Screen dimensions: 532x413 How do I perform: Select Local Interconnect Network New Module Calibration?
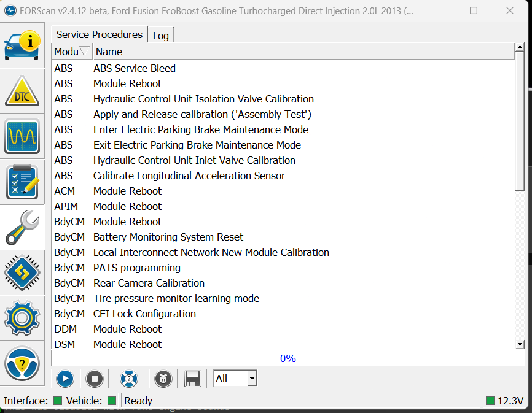point(283,252)
